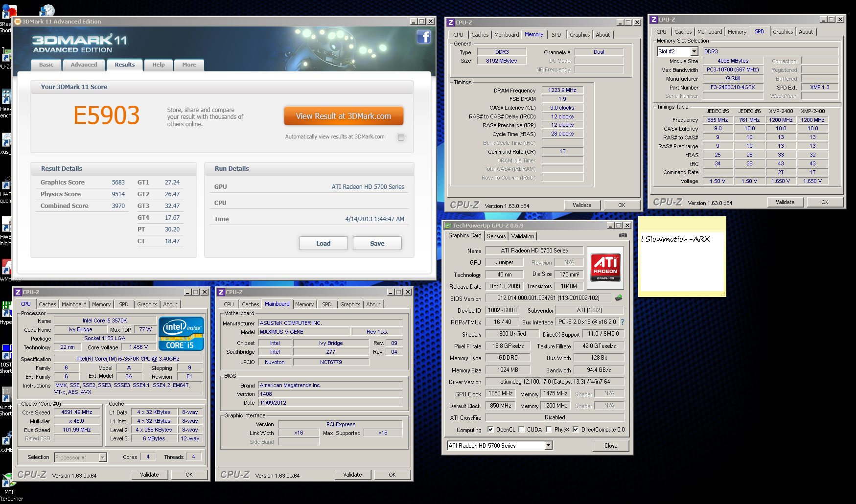Image resolution: width=856 pixels, height=504 pixels.
Task: Open Graphics tab in the CPU-Z SPD window
Action: pyautogui.click(x=783, y=32)
